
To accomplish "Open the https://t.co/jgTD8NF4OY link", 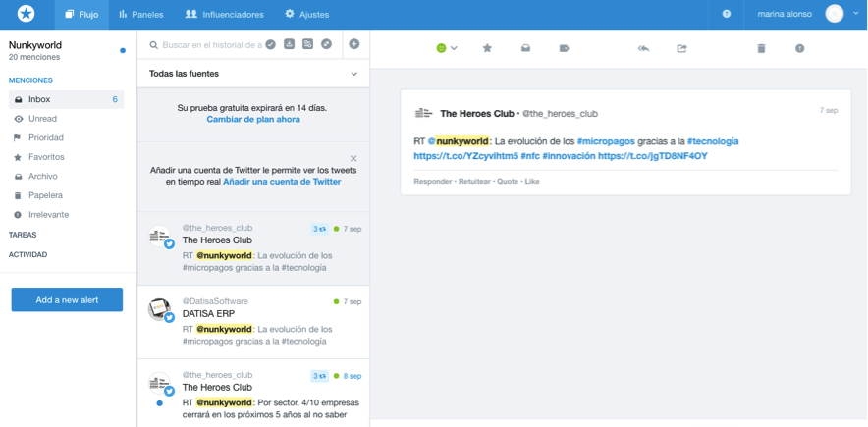I will [653, 156].
